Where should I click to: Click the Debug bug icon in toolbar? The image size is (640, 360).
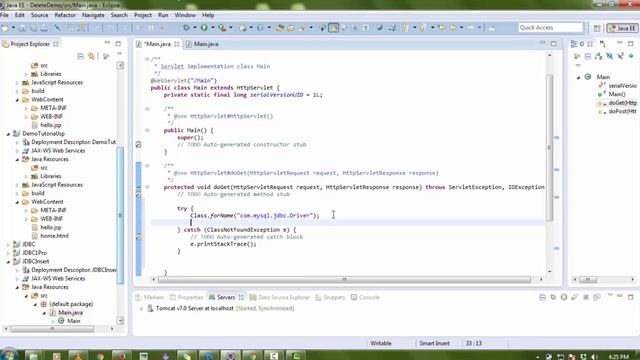pyautogui.click(x=186, y=28)
